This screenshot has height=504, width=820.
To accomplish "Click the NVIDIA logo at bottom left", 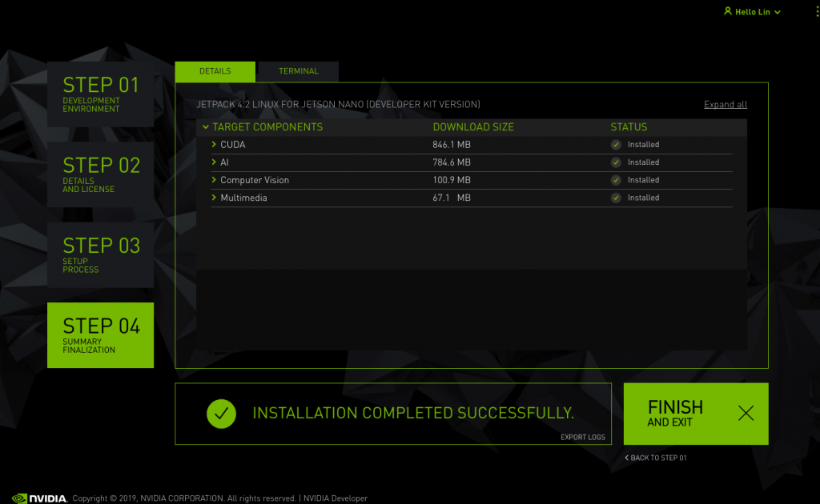I will click(x=40, y=498).
